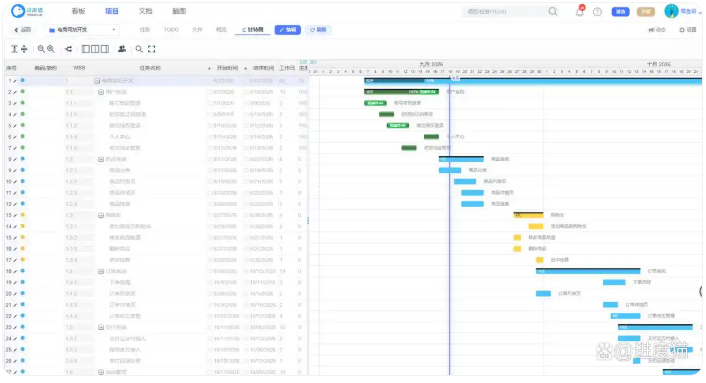
Task: Collapse WBS 1.4 group in row 18
Action: click(101, 271)
